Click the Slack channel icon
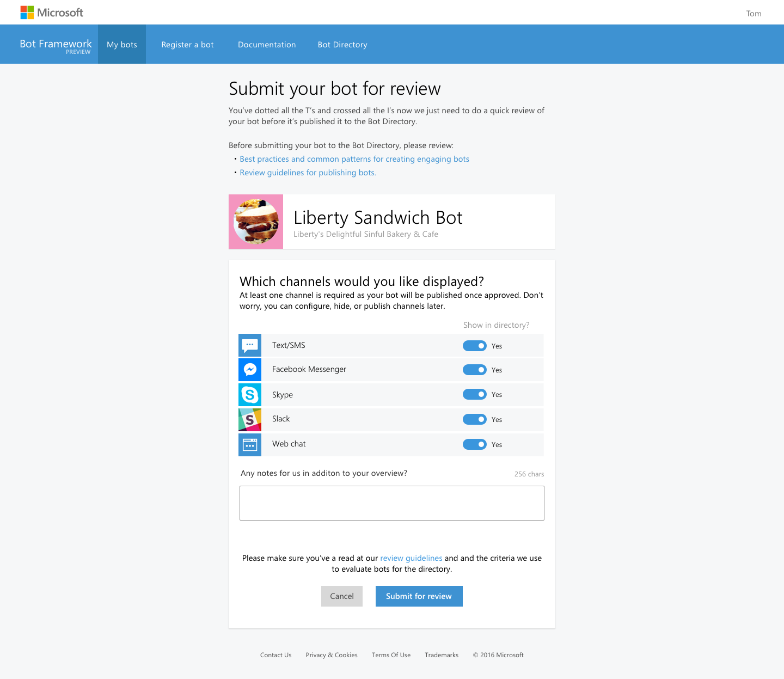784x679 pixels. coord(250,420)
